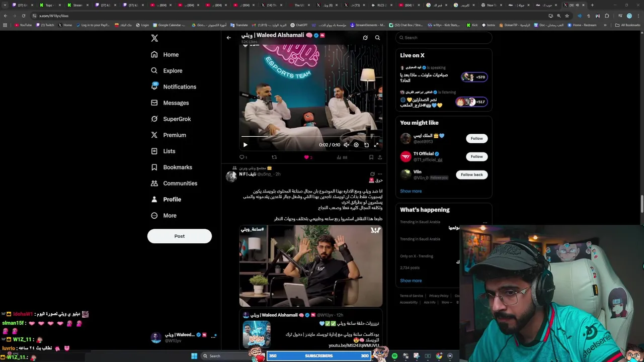The height and width of the screenshot is (362, 644).
Task: Click the browser address bar
Action: [292, 16]
